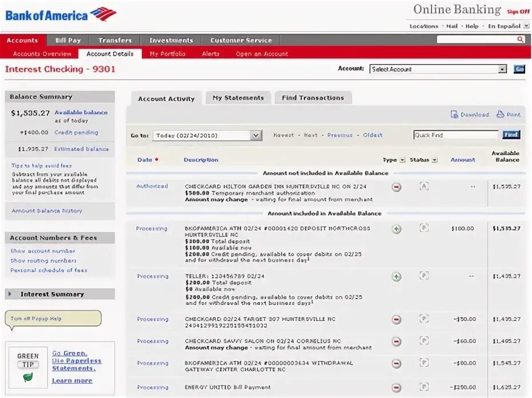The width and height of the screenshot is (532, 398).
Task: Open the Open an Account sub-tab
Action: 261,54
